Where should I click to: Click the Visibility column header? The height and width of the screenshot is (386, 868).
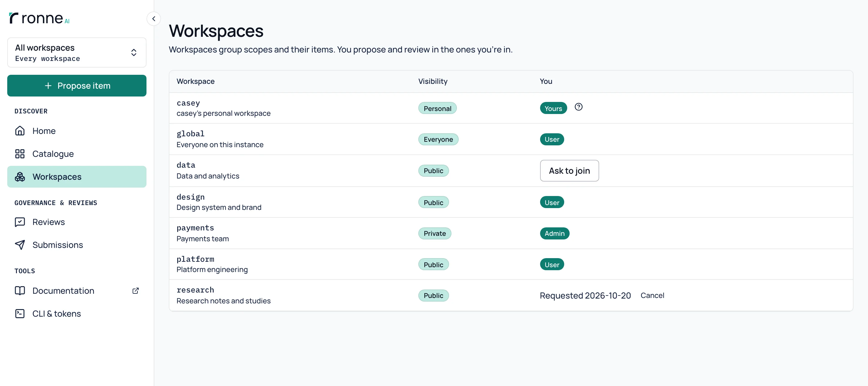pos(433,81)
